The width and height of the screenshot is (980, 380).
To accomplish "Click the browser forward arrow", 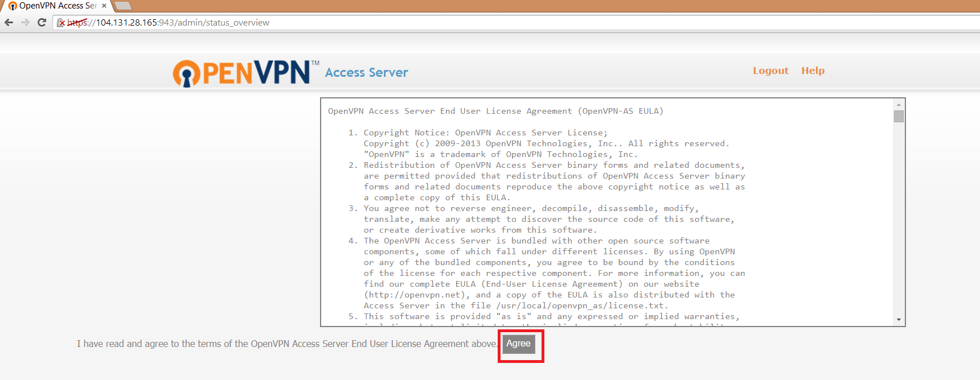I will pos(25,23).
